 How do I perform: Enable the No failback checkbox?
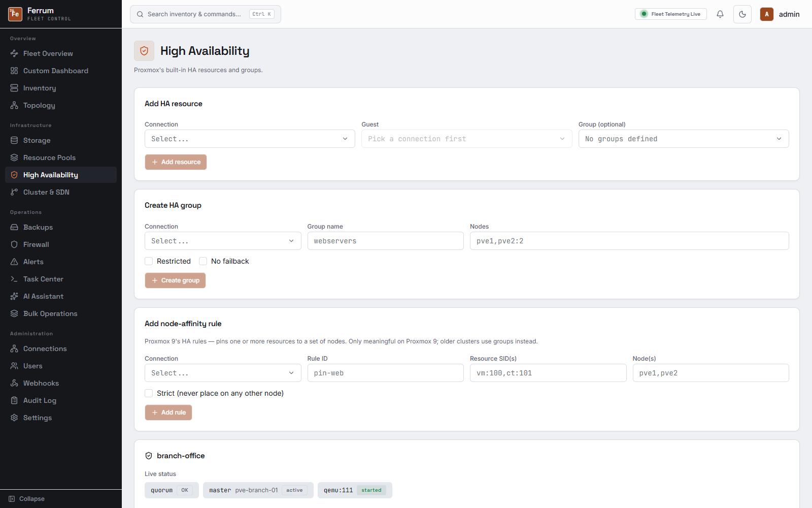point(203,261)
